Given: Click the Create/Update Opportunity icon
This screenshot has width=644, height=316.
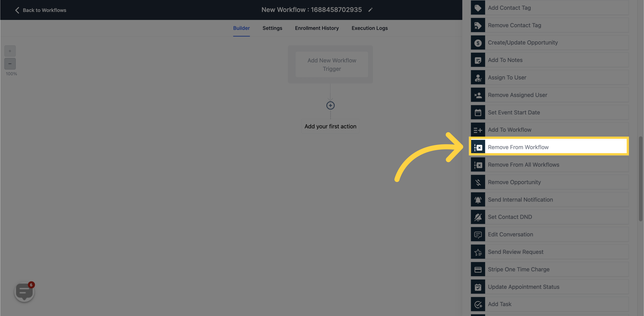Looking at the screenshot, I should click(478, 42).
